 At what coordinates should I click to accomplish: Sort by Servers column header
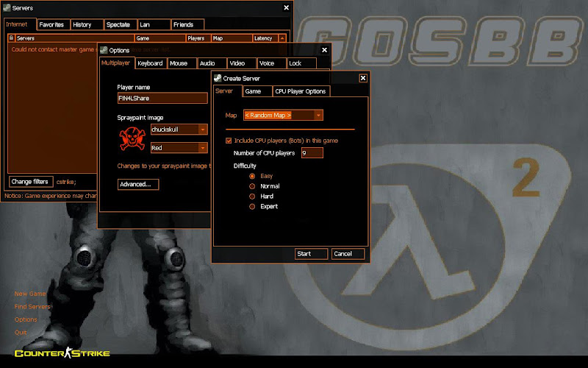pos(75,38)
